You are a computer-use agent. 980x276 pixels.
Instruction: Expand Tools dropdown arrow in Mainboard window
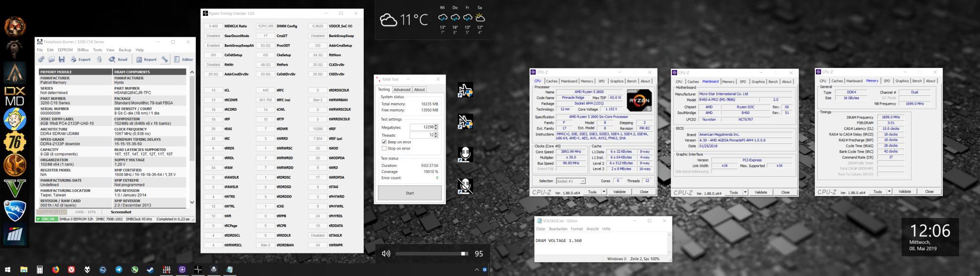point(746,192)
